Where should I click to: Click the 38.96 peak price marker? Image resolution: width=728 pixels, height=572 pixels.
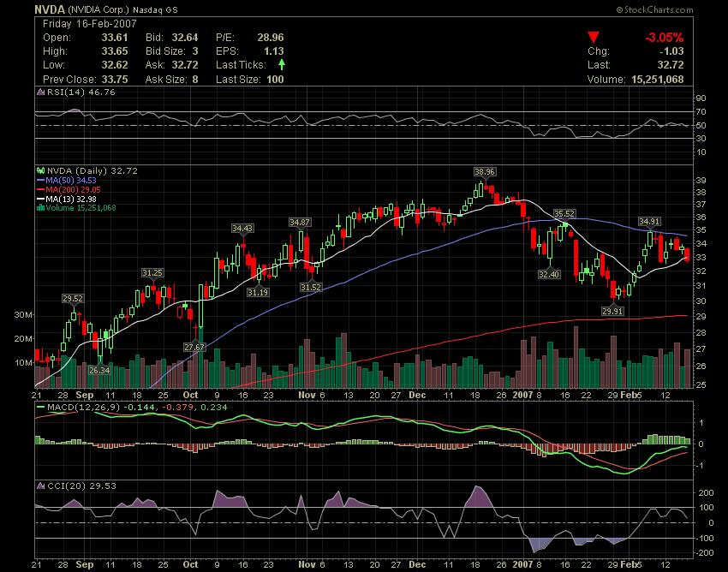485,172
